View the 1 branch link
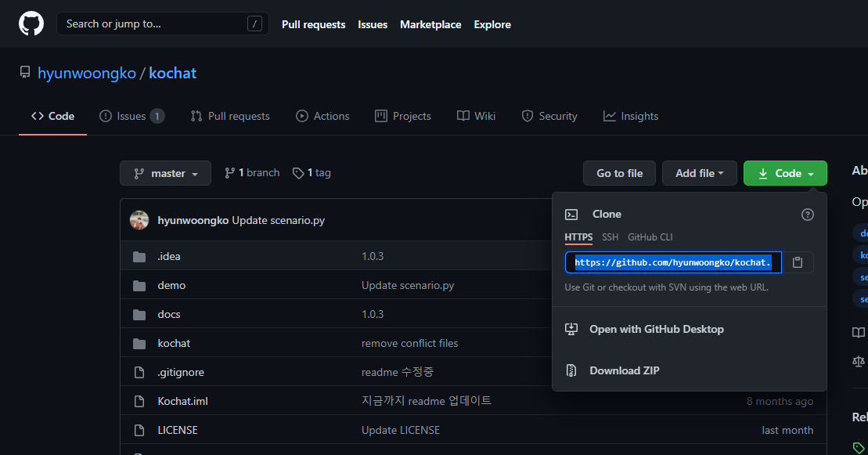Viewport: 868px width, 455px height. [252, 173]
